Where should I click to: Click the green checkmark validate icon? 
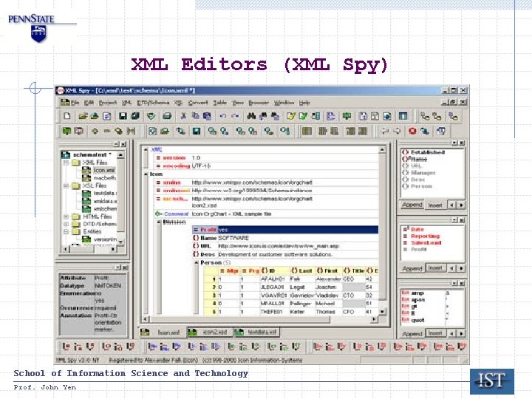point(304,116)
